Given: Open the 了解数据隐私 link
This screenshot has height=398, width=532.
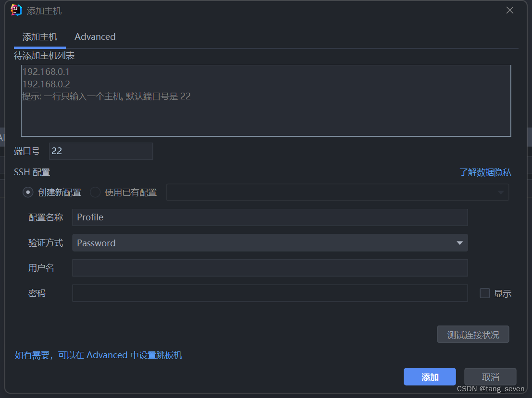Looking at the screenshot, I should tap(485, 172).
